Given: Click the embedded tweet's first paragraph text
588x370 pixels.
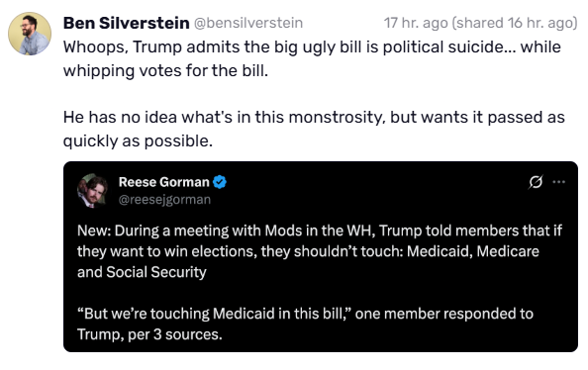Looking at the screenshot, I should [320, 251].
